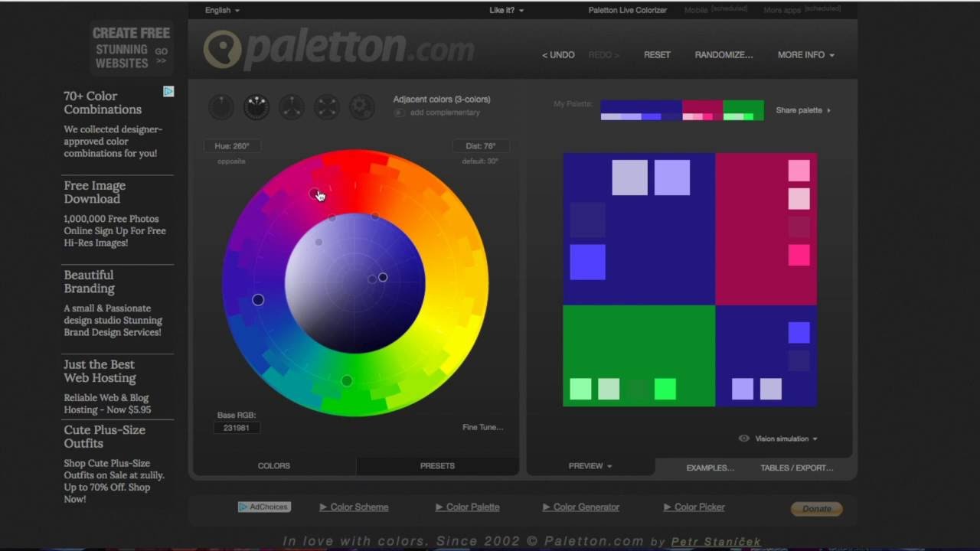Click Paletton Live Colorizer in top bar

point(627,10)
